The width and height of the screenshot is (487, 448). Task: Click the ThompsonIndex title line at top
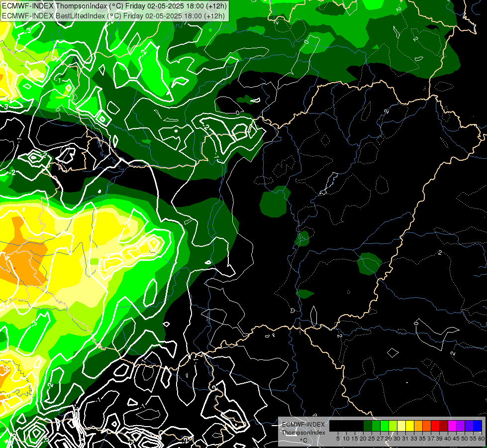[114, 6]
